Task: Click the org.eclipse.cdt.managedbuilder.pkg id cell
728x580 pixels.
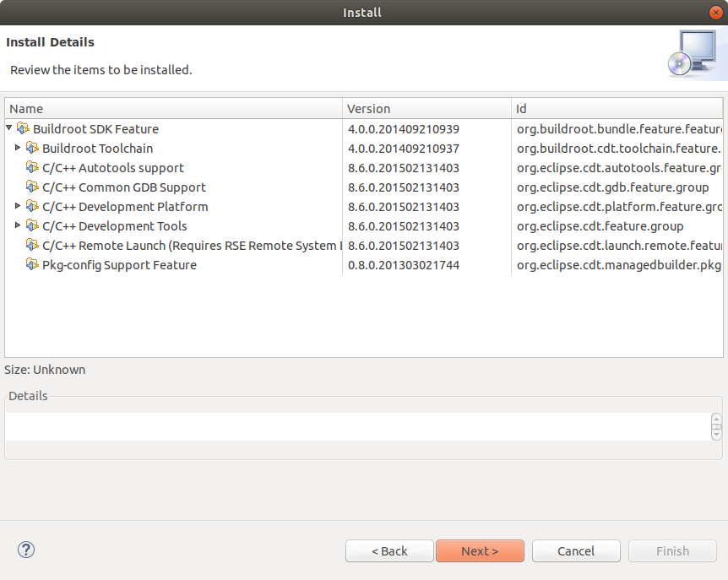Action: point(619,265)
